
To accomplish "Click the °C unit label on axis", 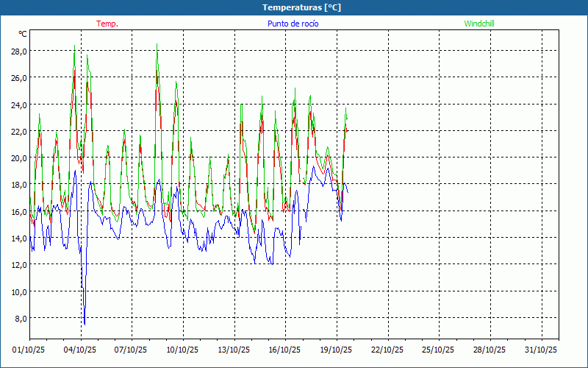I will [22, 34].
